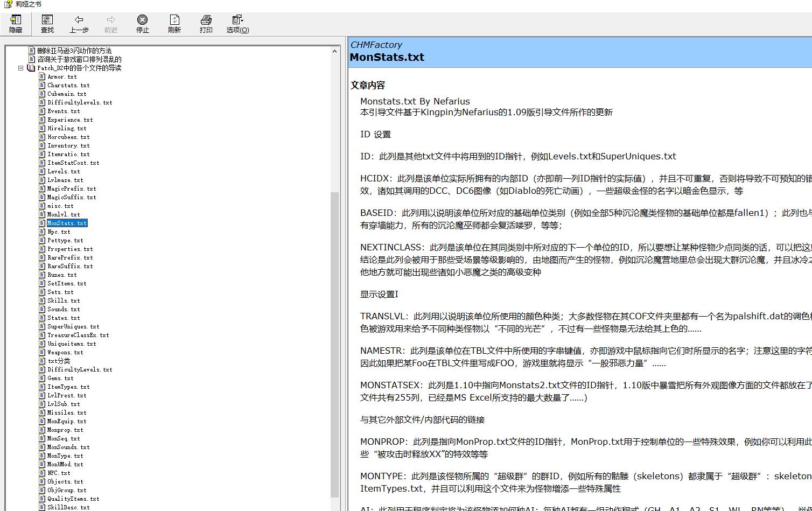Select misc.txt in the tree
This screenshot has height=511, width=812.
[x=60, y=206]
